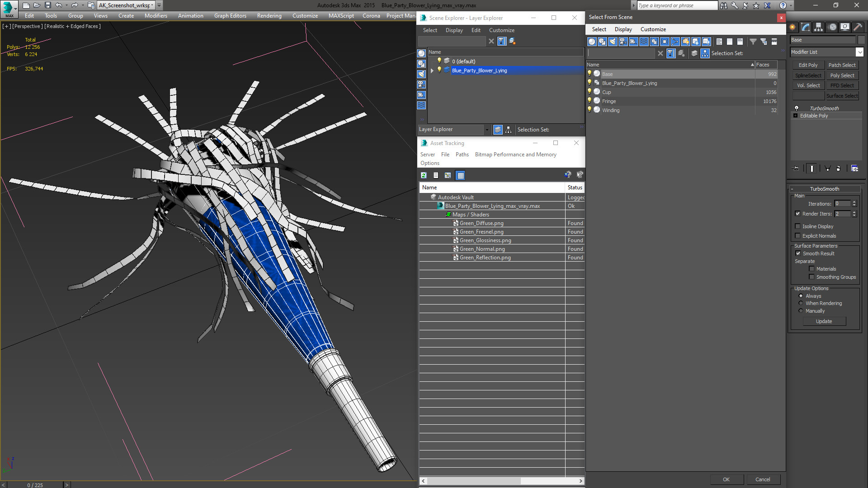Viewport: 868px width, 488px height.
Task: Click Remove Modifier trash icon
Action: pos(839,169)
